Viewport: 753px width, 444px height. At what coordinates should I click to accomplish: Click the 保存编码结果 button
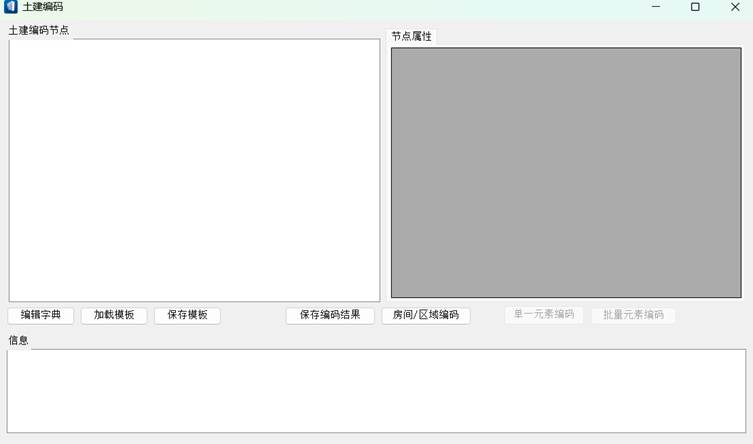[330, 315]
